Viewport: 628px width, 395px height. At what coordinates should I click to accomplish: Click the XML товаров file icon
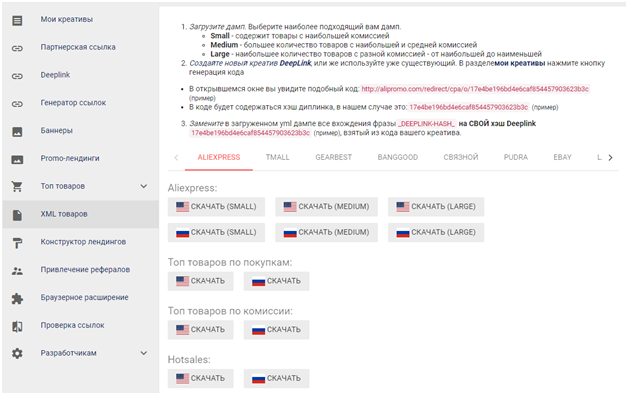click(x=17, y=215)
